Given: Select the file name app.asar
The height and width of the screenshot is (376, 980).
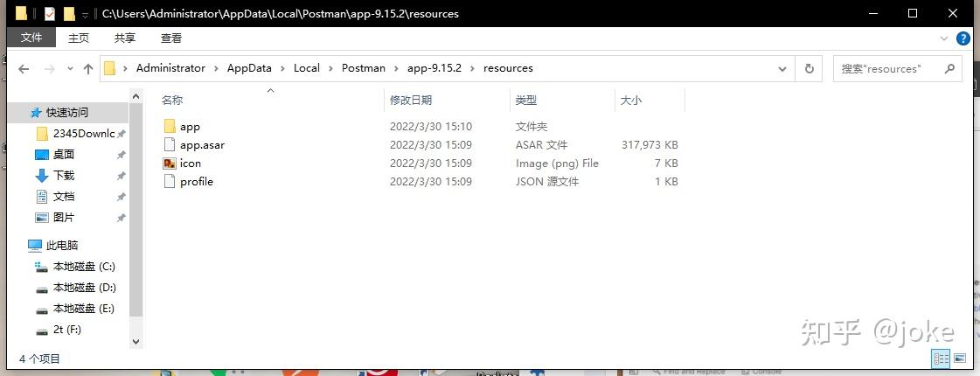Looking at the screenshot, I should pyautogui.click(x=202, y=145).
